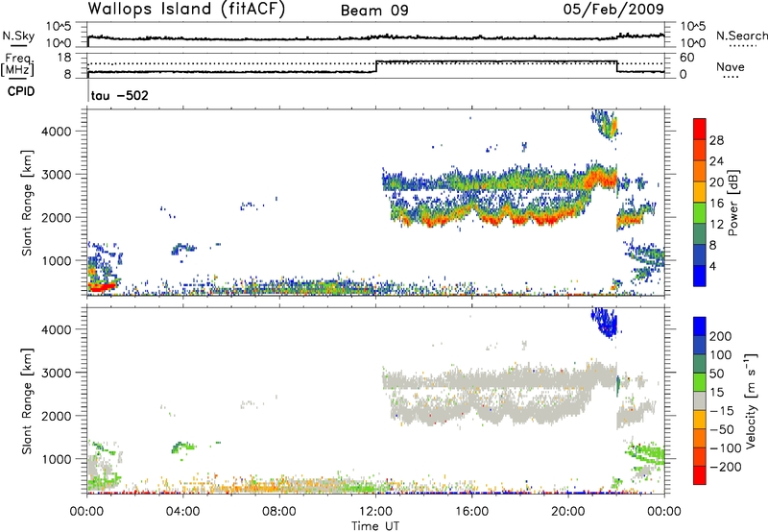Click the 'N.Sky' legend label
This screenshot has width=768, height=532.
(x=18, y=36)
